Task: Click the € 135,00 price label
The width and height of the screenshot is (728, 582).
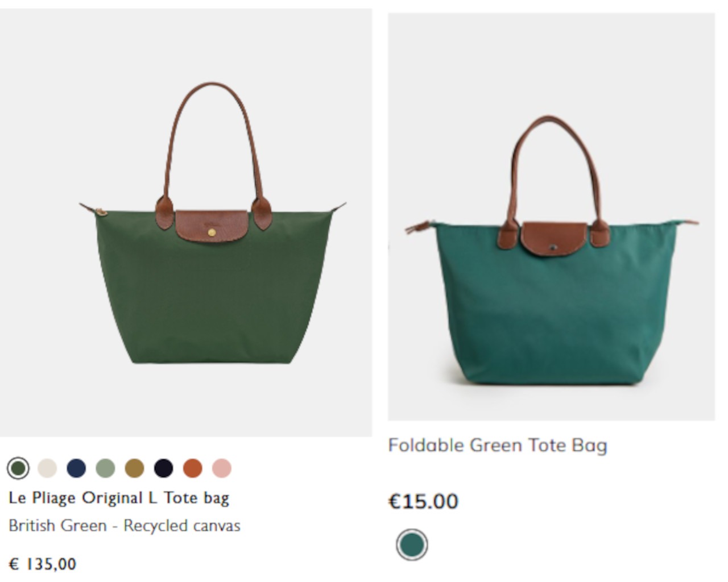Action: pos(43,564)
